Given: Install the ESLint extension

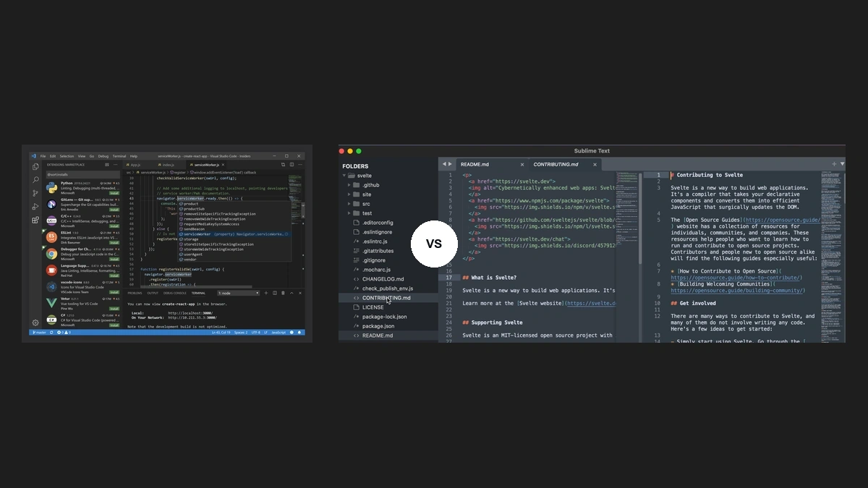Looking at the screenshot, I should (x=114, y=243).
